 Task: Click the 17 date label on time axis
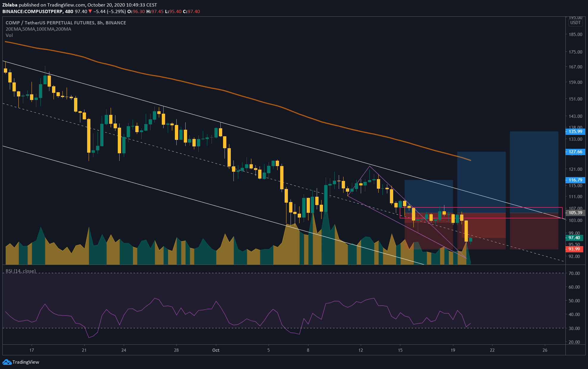tap(32, 350)
